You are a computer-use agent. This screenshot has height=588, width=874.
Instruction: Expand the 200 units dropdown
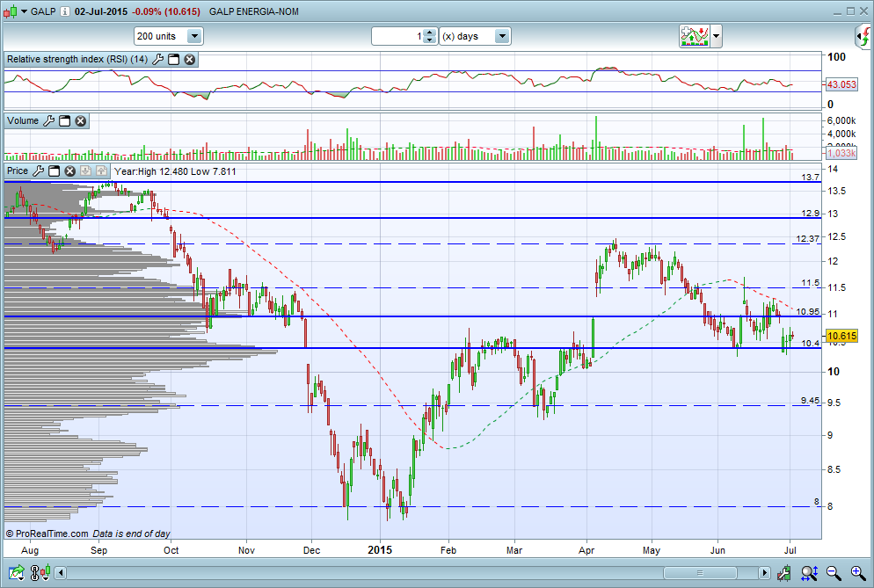194,36
